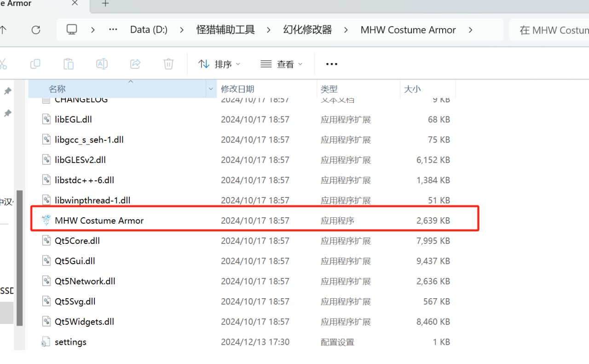
Task: Expand chevron after the 幻化修改器 breadcrumb
Action: point(346,30)
